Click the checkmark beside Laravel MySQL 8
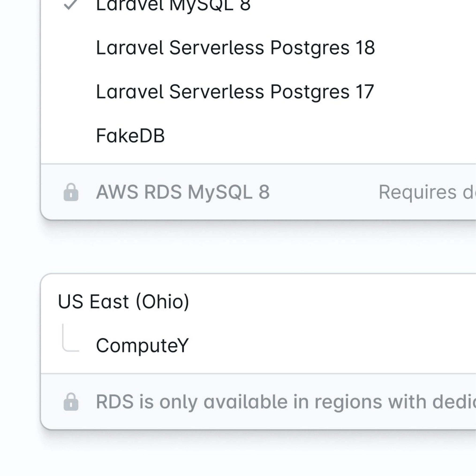The image size is (476, 476). point(71,5)
